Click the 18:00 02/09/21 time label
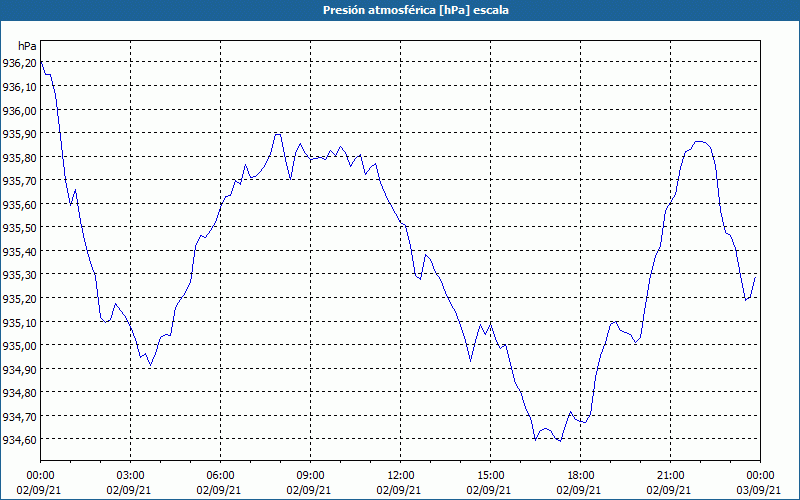This screenshot has height=500, width=800. (580, 483)
